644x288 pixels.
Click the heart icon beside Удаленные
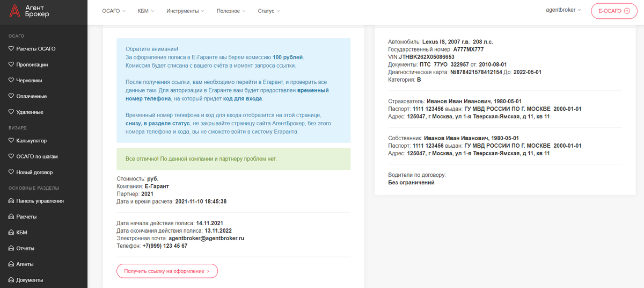pyautogui.click(x=11, y=112)
